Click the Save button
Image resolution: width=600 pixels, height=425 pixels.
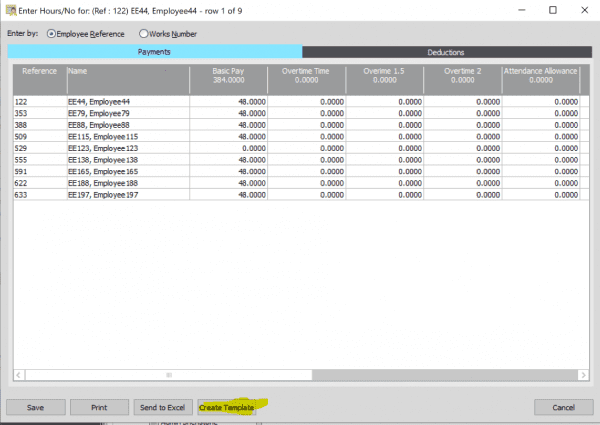pyautogui.click(x=36, y=407)
